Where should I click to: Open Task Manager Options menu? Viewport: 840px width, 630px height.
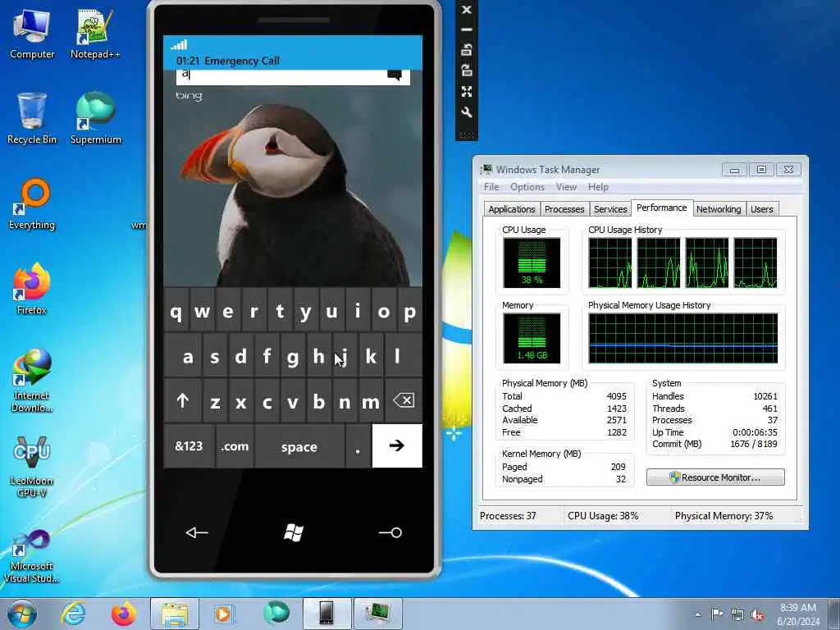(527, 187)
